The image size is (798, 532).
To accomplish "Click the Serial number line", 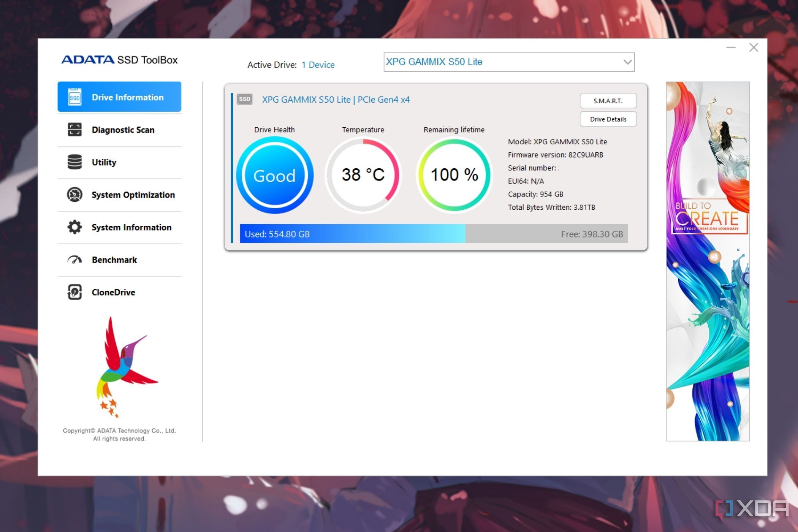I will pos(533,168).
